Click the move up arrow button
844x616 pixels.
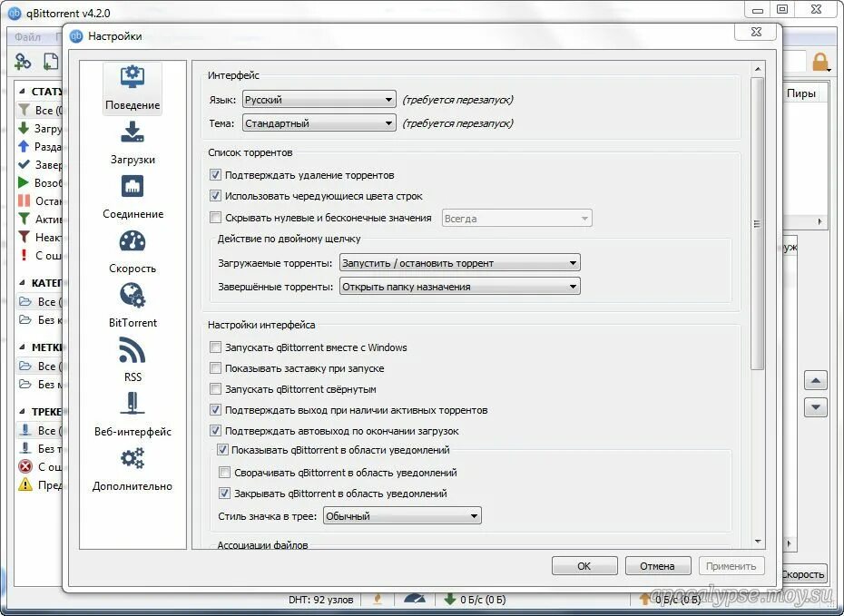click(816, 381)
